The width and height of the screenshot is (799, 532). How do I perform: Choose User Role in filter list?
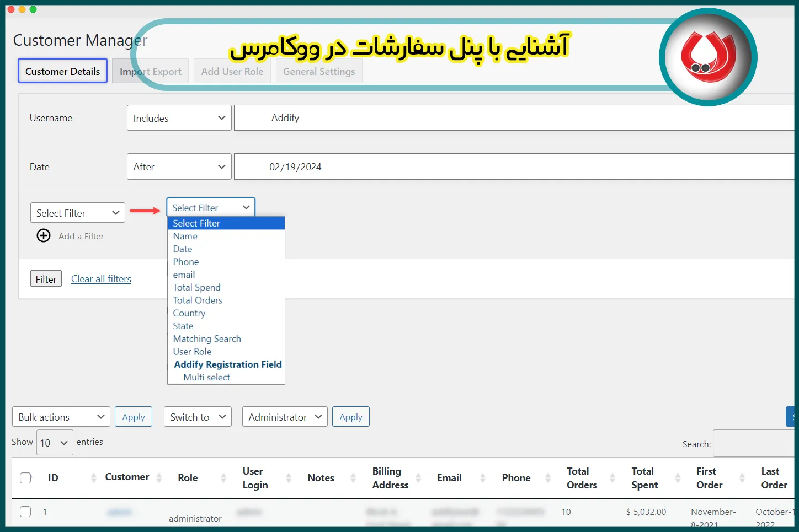click(x=226, y=351)
